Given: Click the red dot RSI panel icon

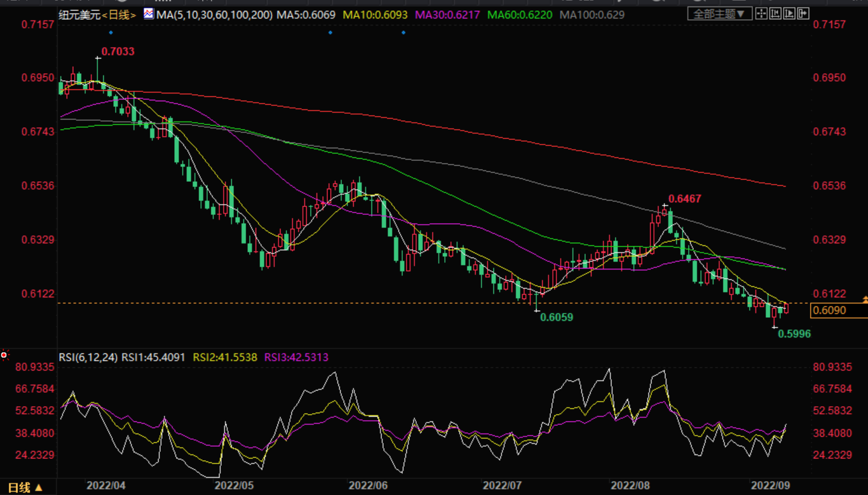Looking at the screenshot, I should coord(4,355).
